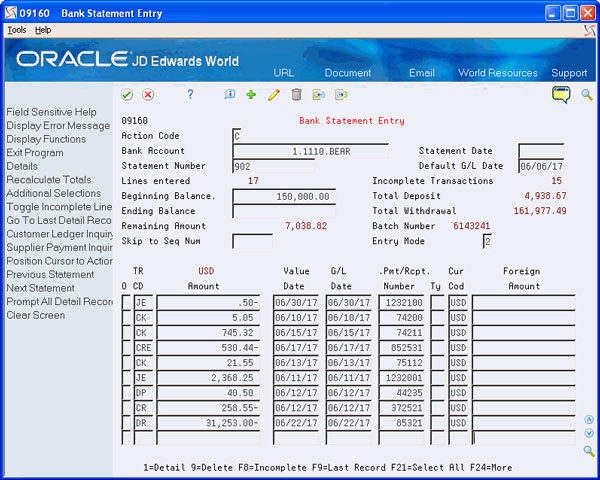600x480 pixels.
Task: Open Details from sidebar
Action: (22, 166)
